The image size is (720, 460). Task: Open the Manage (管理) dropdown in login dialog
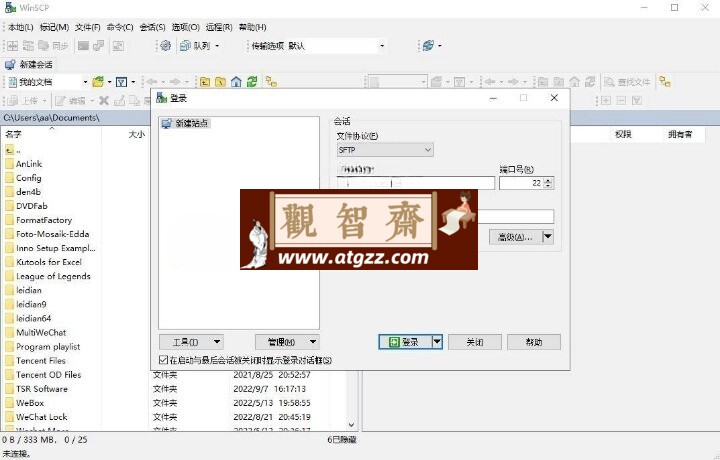[287, 342]
